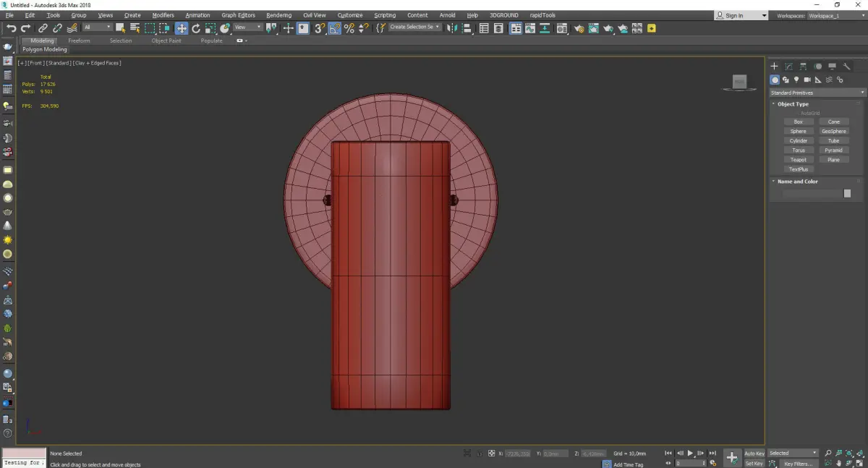868x468 pixels.
Task: Switch to Lights category in Create panel
Action: coord(796,80)
